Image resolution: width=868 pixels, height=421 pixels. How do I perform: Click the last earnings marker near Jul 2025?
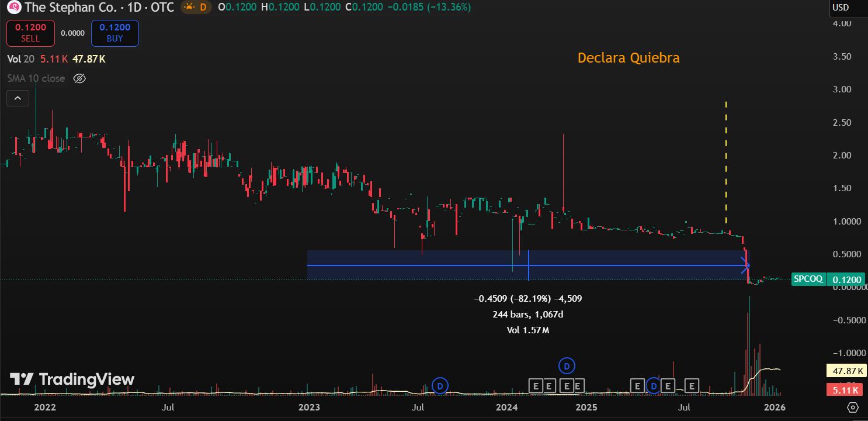[692, 385]
